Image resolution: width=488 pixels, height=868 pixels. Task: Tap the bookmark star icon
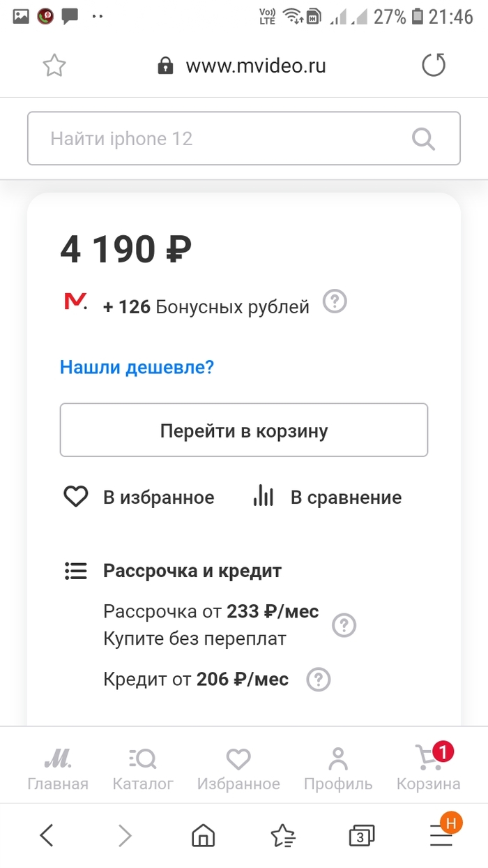(x=54, y=66)
